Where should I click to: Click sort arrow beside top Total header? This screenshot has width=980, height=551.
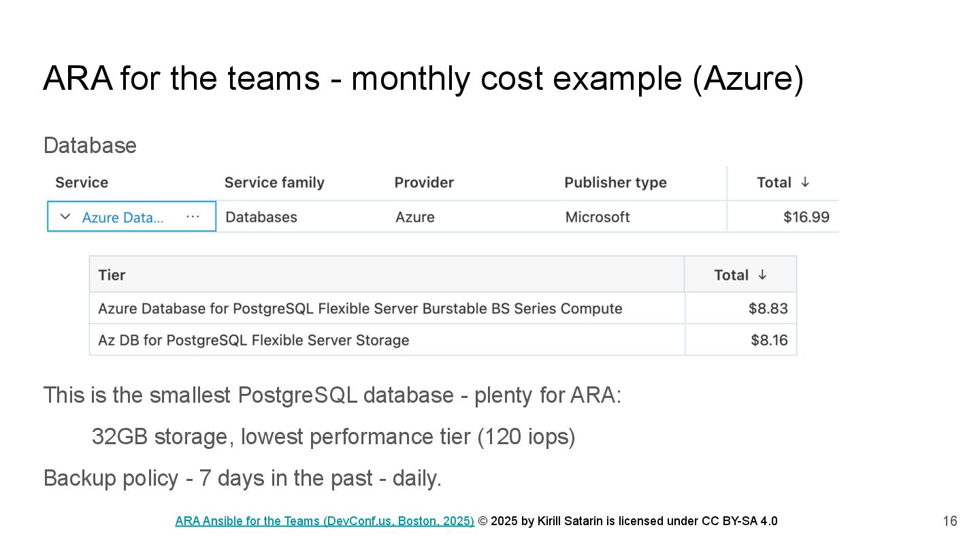pos(805,182)
